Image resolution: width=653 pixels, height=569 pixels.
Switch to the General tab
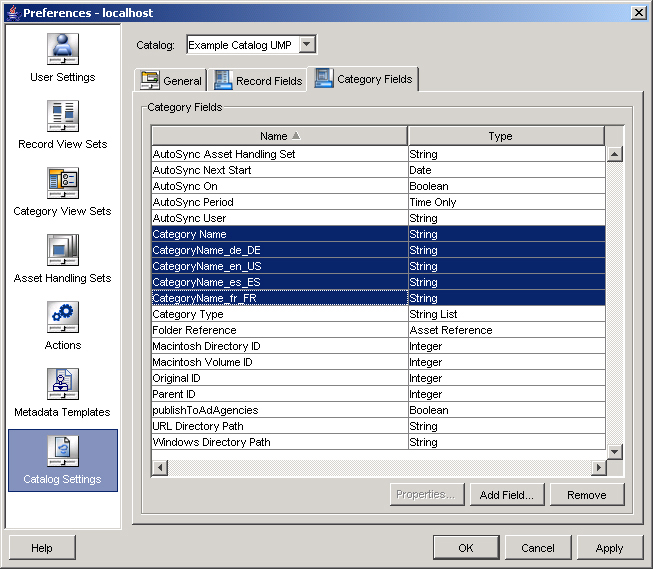[x=171, y=80]
